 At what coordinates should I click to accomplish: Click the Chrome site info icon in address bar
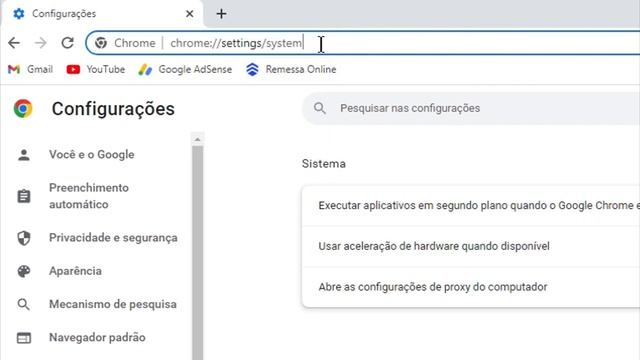tap(101, 43)
